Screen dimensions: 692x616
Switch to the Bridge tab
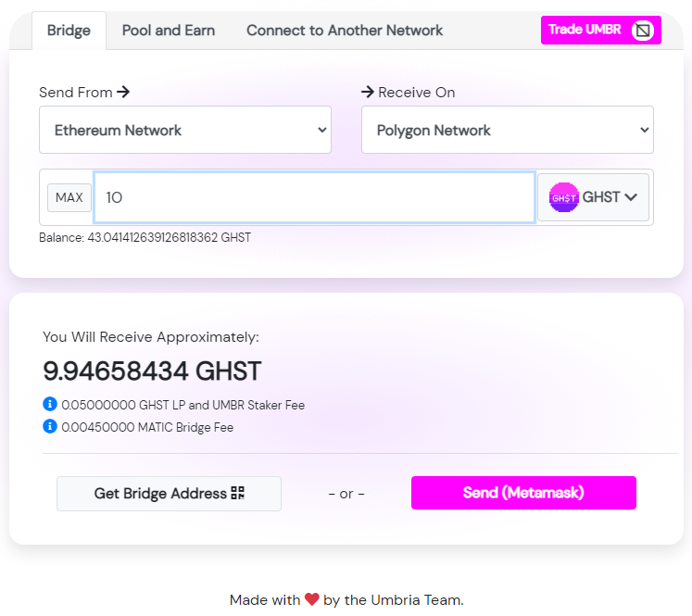pyautogui.click(x=69, y=31)
